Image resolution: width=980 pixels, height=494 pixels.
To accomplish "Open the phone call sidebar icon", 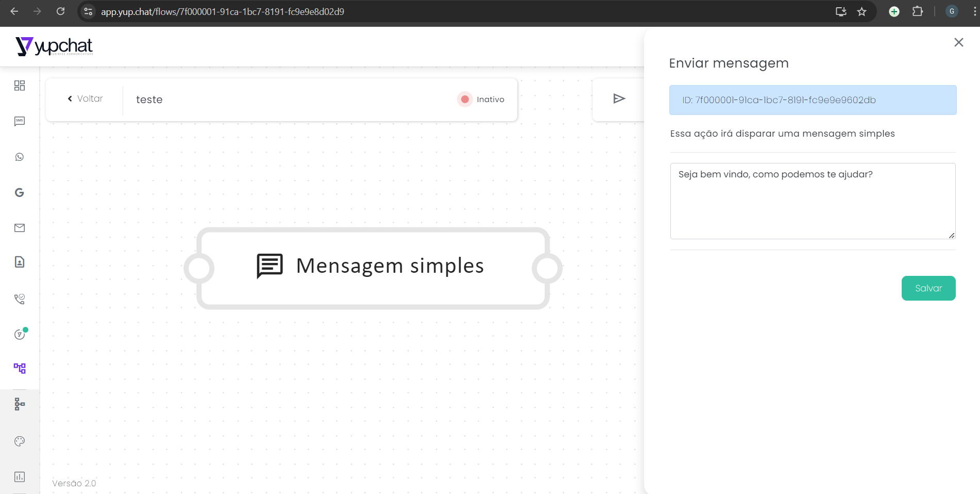I will point(20,299).
